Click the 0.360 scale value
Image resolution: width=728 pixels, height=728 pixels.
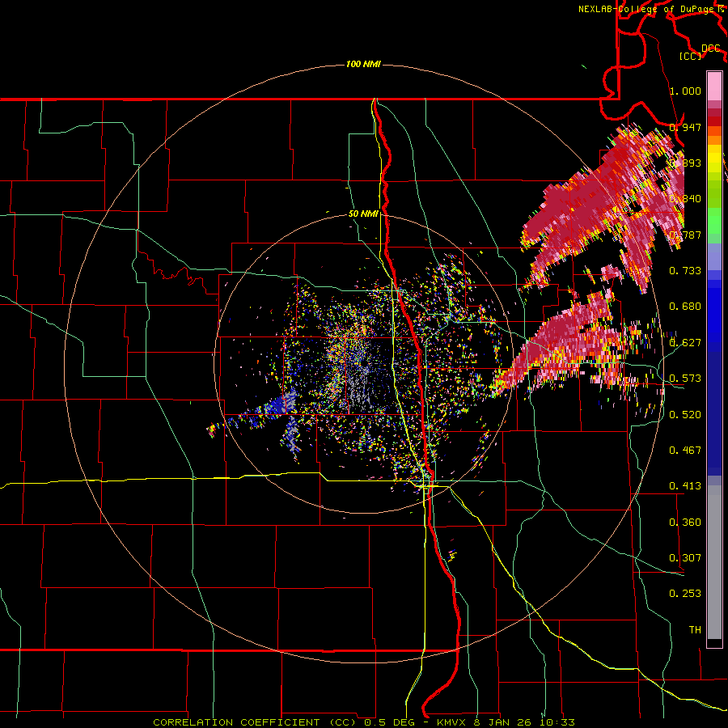click(685, 523)
